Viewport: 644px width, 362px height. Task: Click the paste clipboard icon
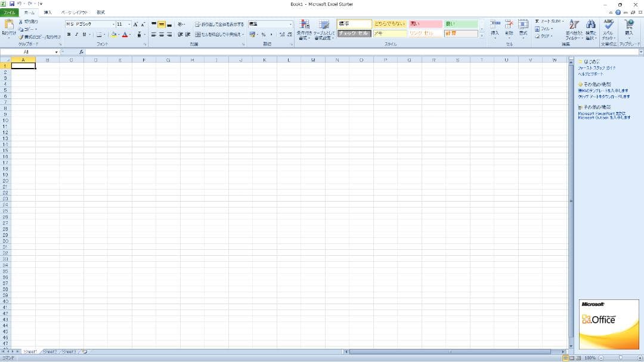[x=9, y=25]
